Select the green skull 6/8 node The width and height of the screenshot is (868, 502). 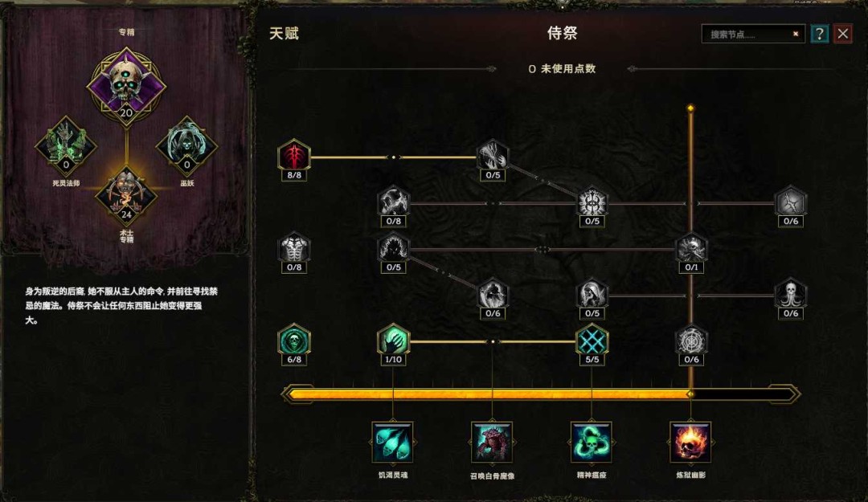coord(294,339)
